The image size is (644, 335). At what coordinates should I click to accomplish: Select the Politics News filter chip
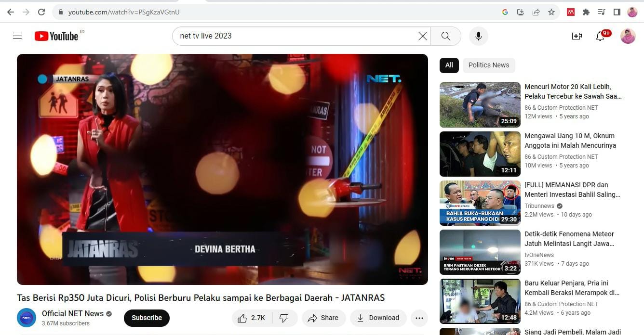(489, 65)
